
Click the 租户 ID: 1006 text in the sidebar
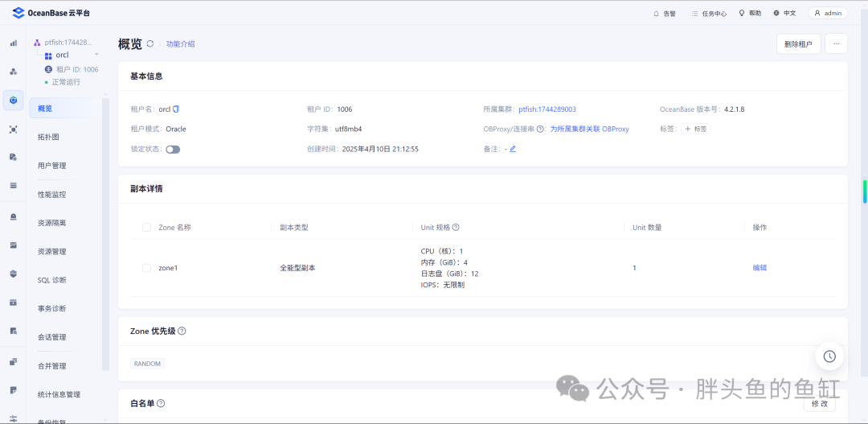point(77,69)
